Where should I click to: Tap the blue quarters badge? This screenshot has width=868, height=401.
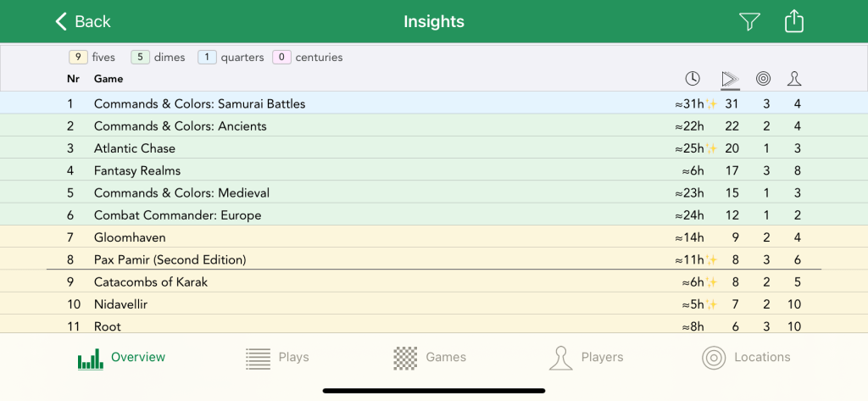208,58
